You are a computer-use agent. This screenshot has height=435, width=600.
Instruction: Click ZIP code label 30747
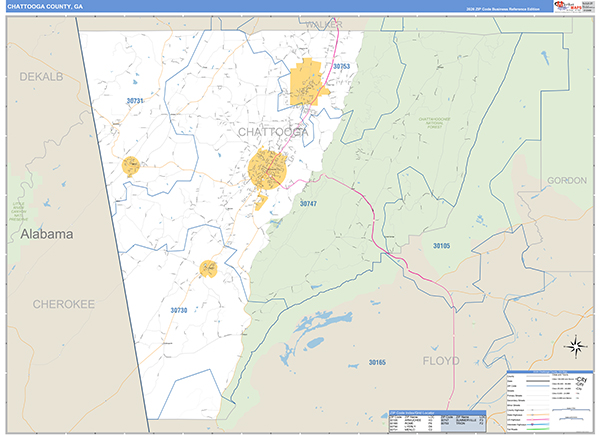click(x=308, y=204)
